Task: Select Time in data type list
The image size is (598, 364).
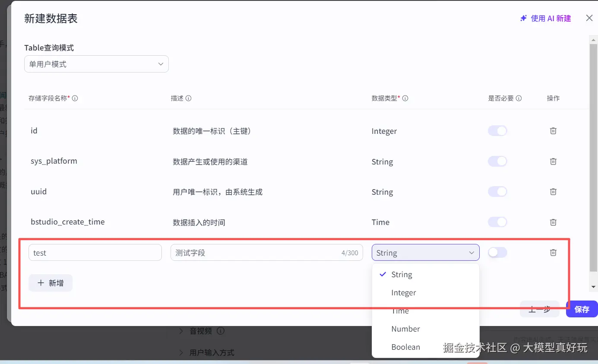Action: (425, 311)
